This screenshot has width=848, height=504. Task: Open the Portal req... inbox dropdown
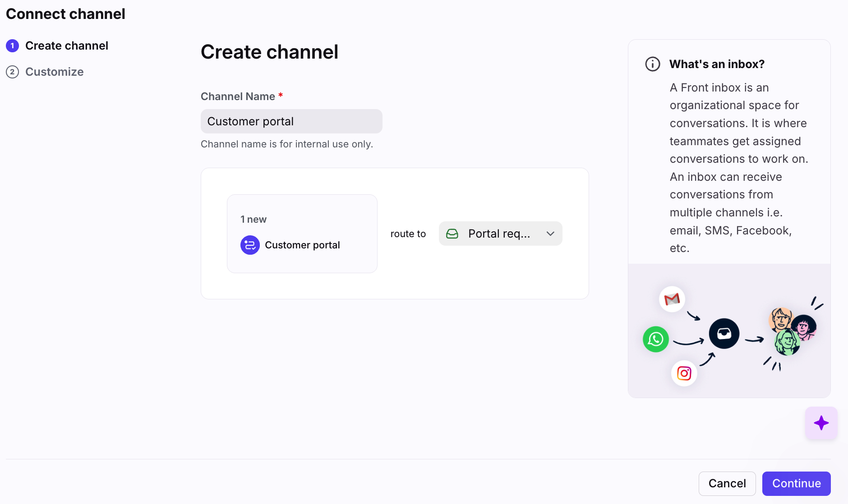click(x=500, y=234)
